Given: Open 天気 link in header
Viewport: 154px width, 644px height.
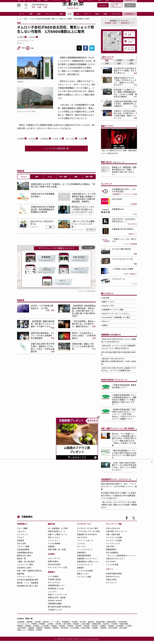Looking at the screenshot, I should tap(33, 7).
